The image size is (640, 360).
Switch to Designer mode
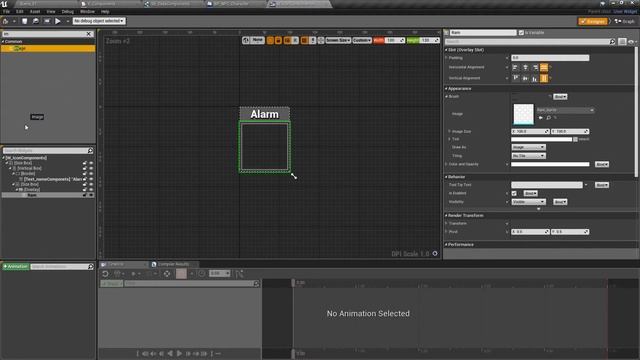(593, 21)
